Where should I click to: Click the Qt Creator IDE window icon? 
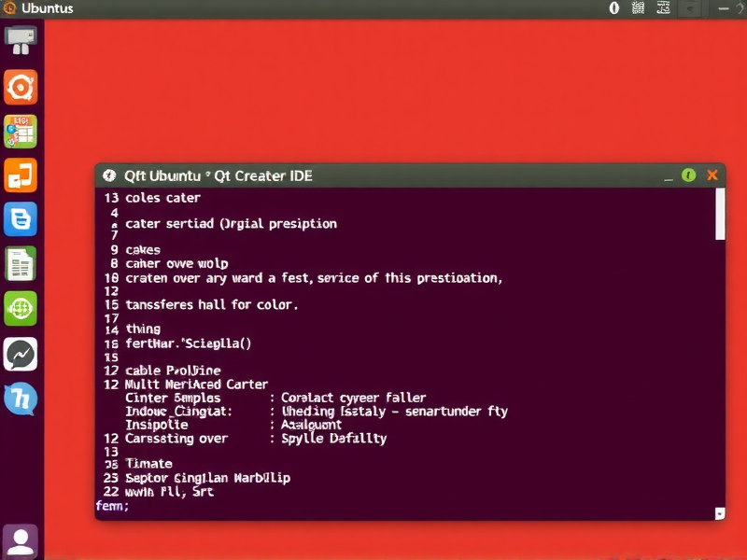109,175
